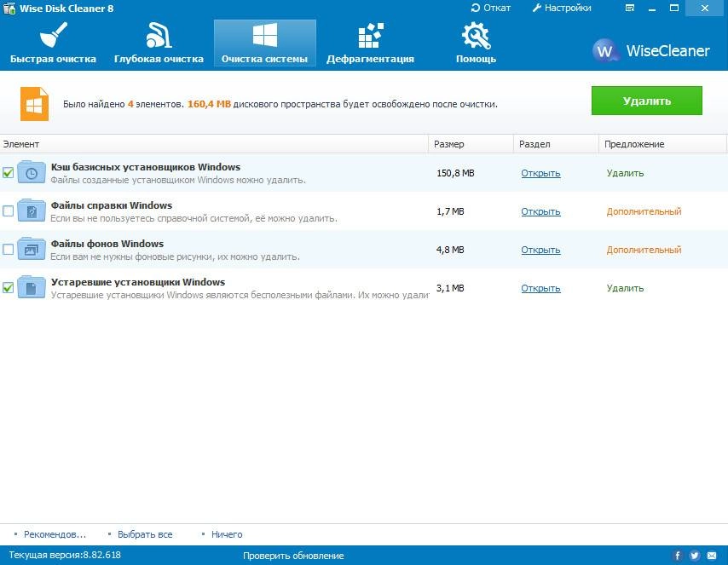Image resolution: width=728 pixels, height=565 pixels.
Task: Click Проверить обновление link
Action: (293, 556)
